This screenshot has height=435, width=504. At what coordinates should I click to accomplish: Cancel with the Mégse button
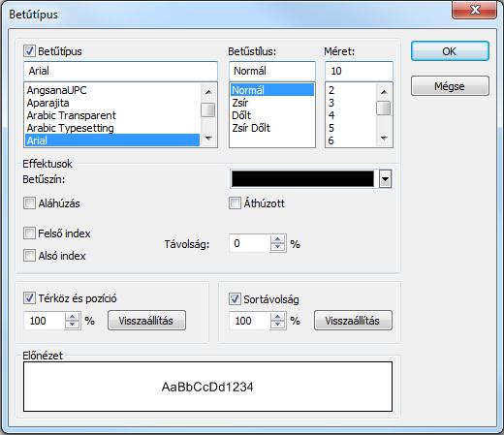tap(450, 86)
